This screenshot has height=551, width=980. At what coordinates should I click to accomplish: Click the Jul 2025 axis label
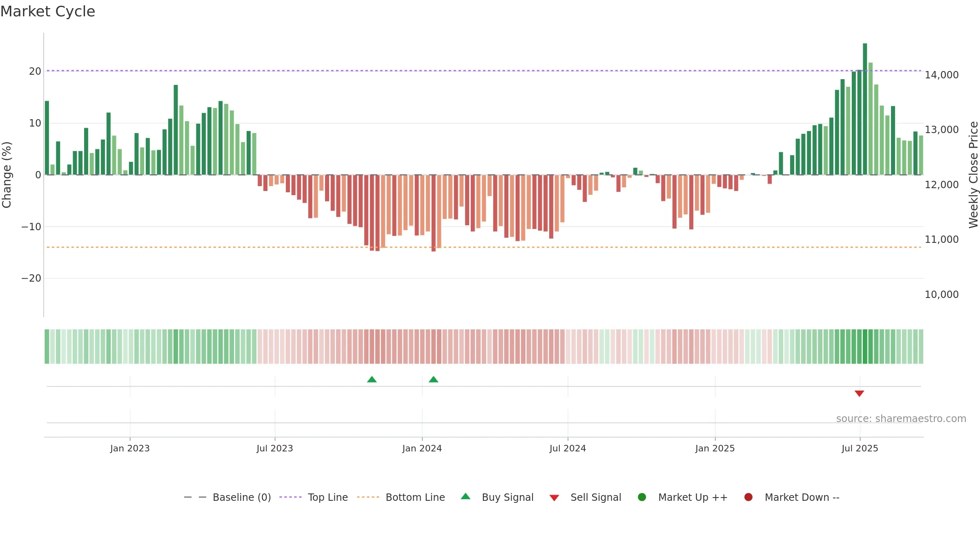pos(860,449)
